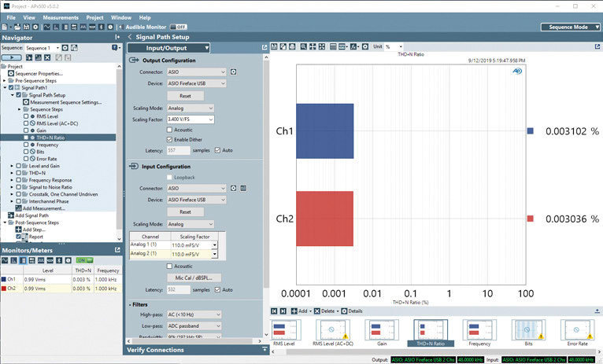
Task: Toggle Audible Monitor OFF switch
Action: click(179, 27)
